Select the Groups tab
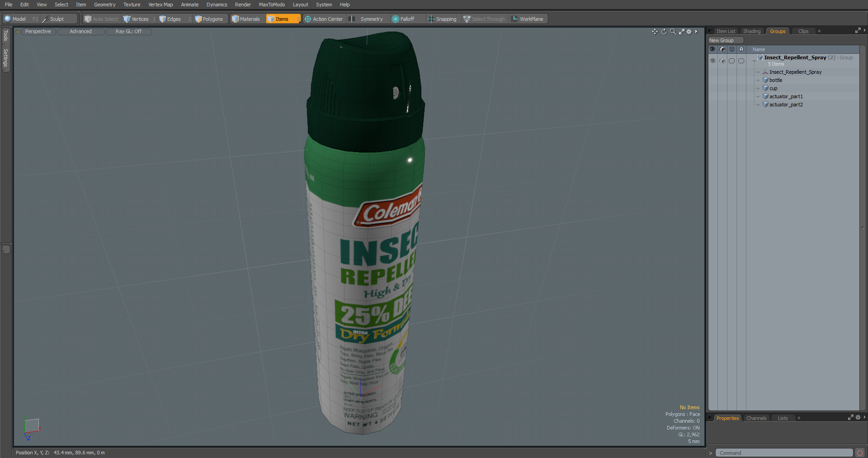Screen dimensions: 868x458 pyautogui.click(x=778, y=31)
